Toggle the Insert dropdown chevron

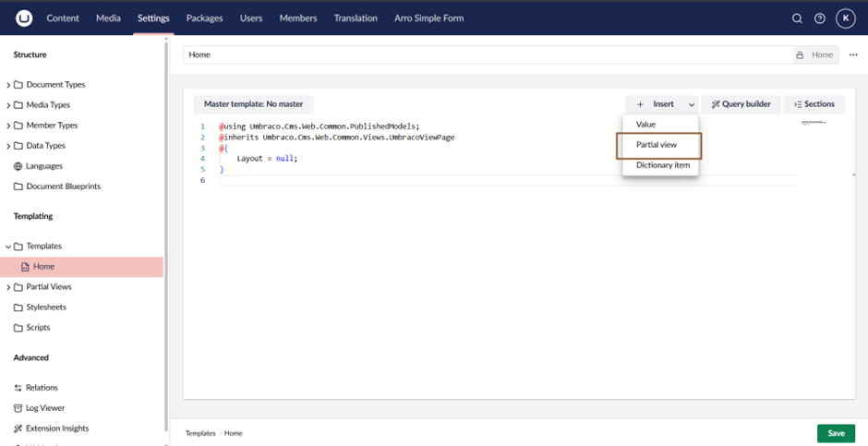(x=692, y=104)
